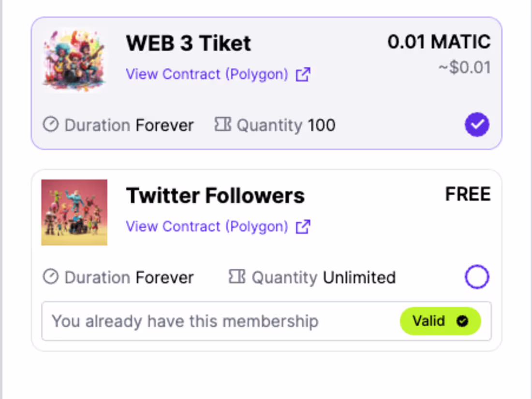
Task: Click the Duration clock icon on Twitter Followers card
Action: point(50,277)
